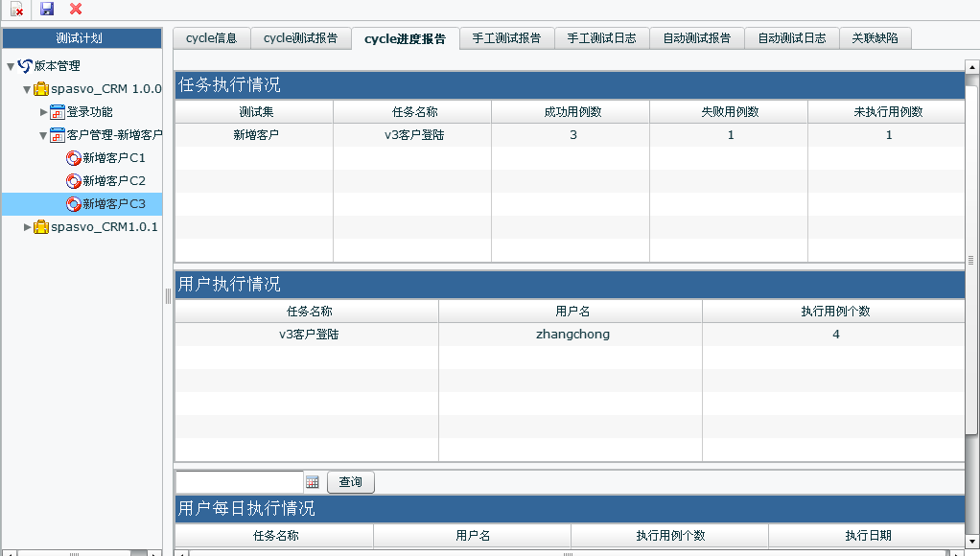Open the calendar date picker icon

313,482
